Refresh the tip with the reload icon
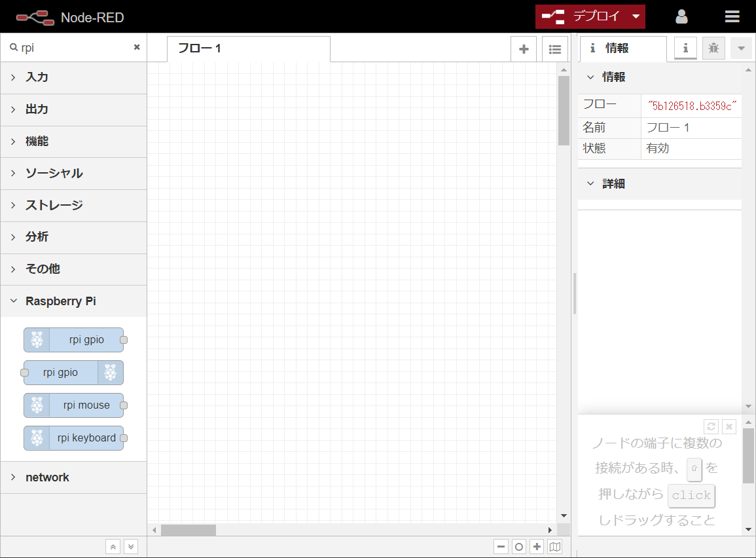The width and height of the screenshot is (756, 558). pos(711,427)
